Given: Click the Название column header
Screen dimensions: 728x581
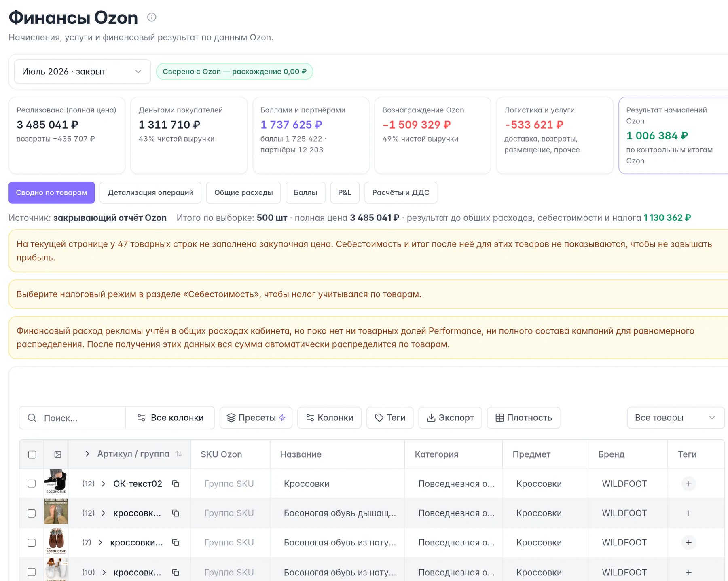Looking at the screenshot, I should (301, 454).
